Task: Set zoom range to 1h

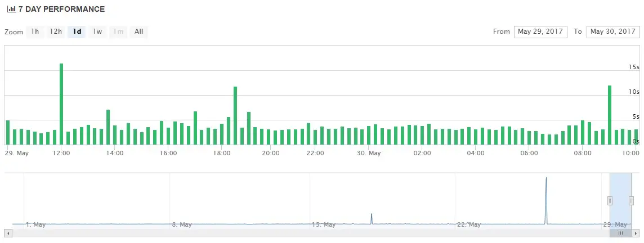Action: click(35, 31)
